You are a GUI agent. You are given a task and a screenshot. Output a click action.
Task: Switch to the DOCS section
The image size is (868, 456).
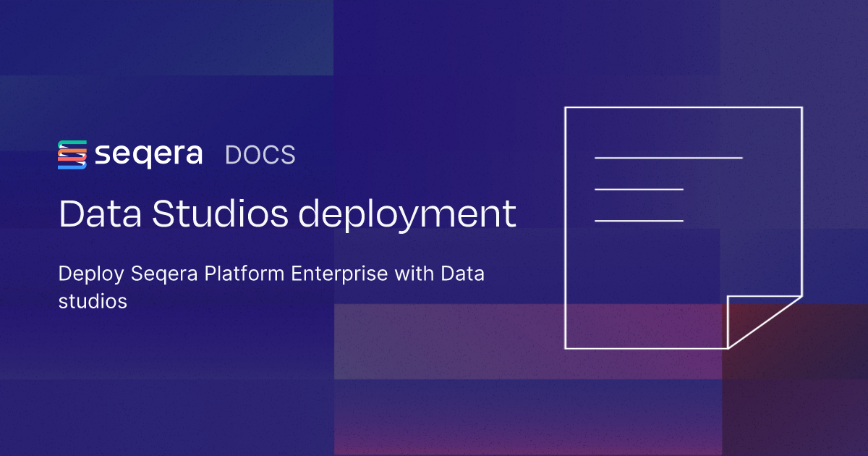pyautogui.click(x=260, y=154)
